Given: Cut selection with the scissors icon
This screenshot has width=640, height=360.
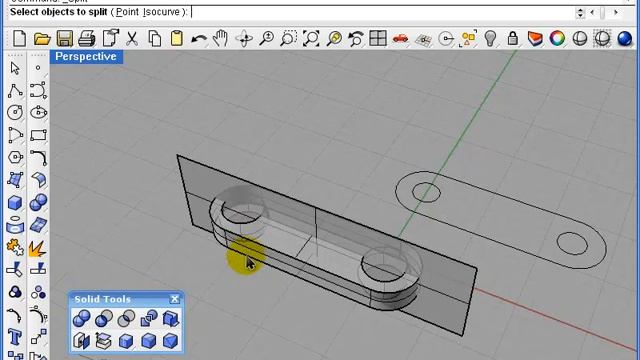Looking at the screenshot, I should pyautogui.click(x=131, y=39).
